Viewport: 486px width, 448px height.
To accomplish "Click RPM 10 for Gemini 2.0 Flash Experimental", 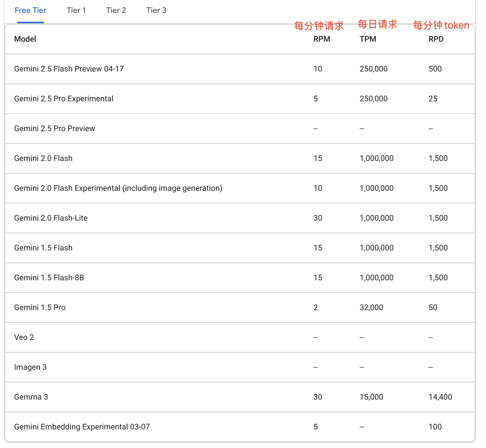I will click(318, 188).
